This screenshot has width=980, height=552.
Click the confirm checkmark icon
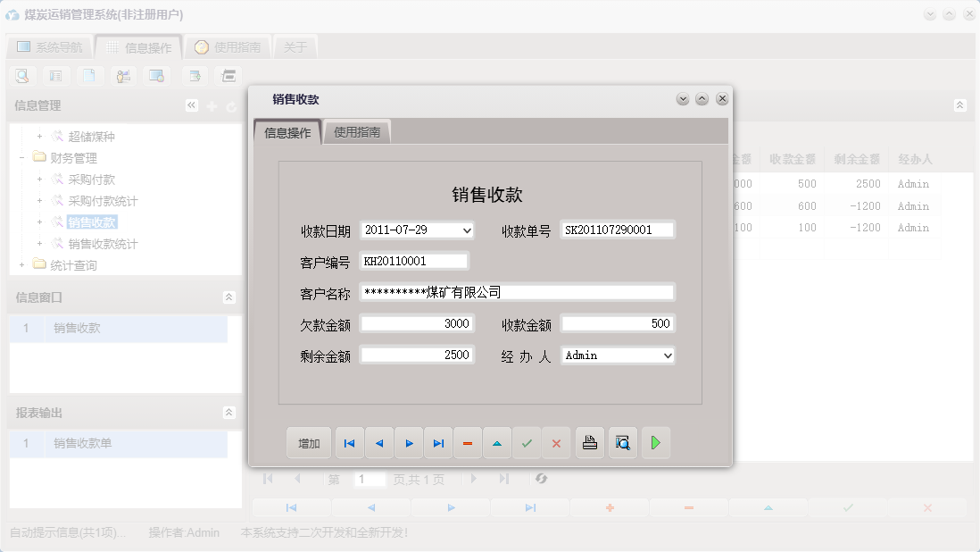(x=527, y=442)
